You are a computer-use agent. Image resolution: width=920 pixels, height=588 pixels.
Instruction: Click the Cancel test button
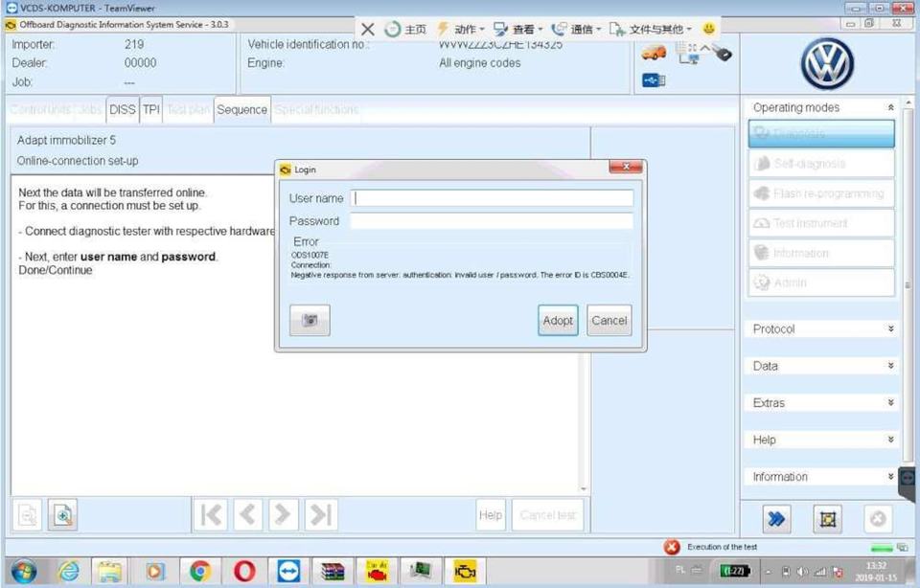coord(548,514)
